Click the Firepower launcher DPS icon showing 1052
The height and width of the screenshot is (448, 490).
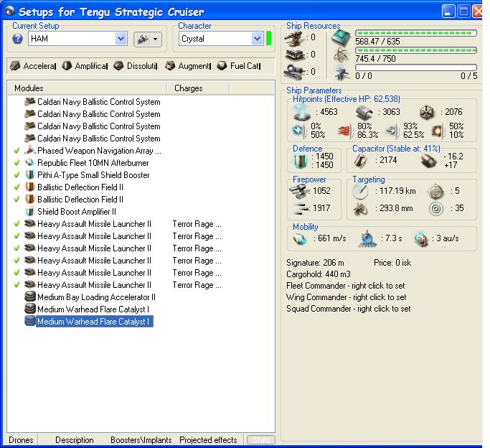coord(298,191)
